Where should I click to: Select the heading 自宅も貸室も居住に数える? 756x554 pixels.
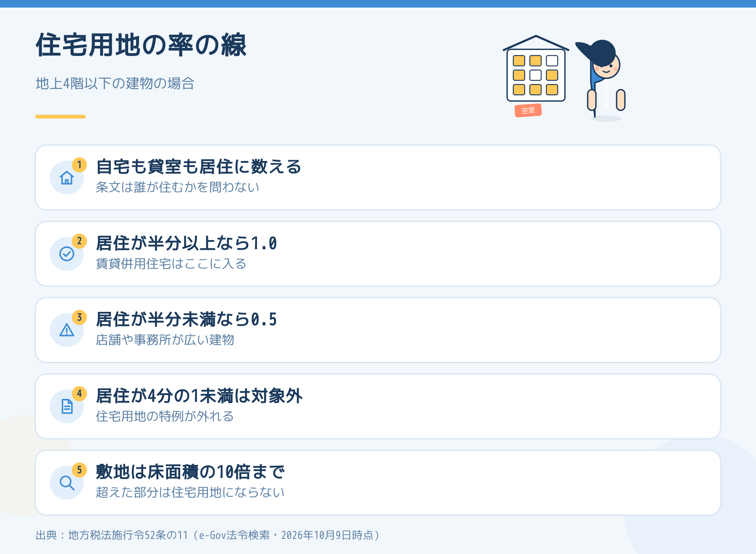coord(199,167)
